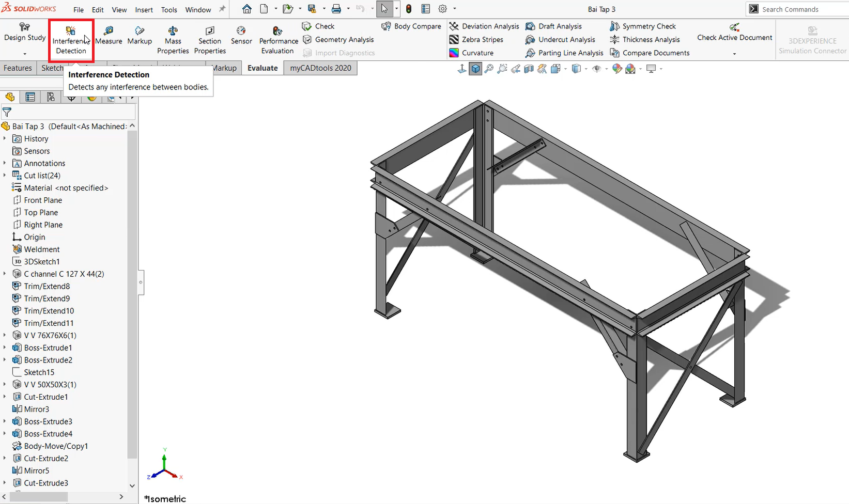Screen dimensions: 849x504
Task: Open the ConfigurationManager tab
Action: click(x=51, y=97)
